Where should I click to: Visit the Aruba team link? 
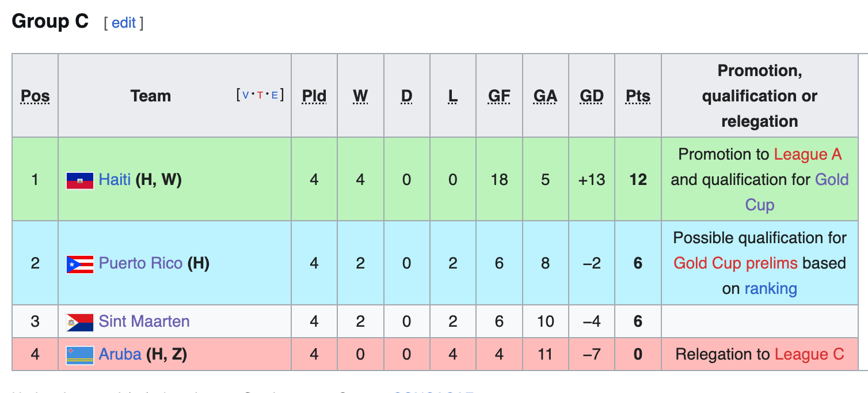click(x=120, y=354)
